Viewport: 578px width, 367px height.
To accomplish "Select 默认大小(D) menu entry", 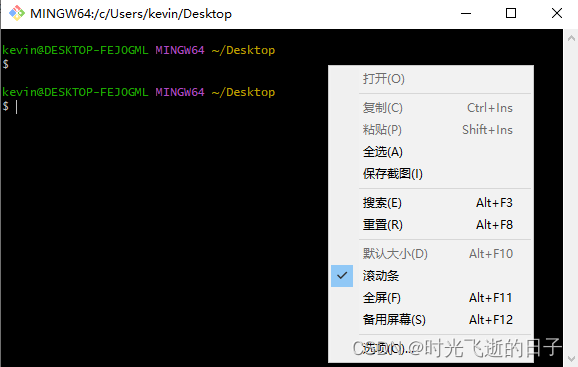I will tap(431, 254).
